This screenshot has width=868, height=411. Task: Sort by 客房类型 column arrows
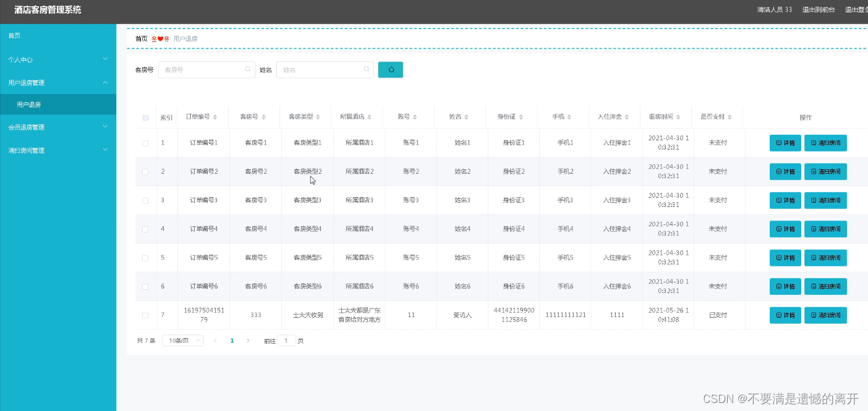pos(319,117)
